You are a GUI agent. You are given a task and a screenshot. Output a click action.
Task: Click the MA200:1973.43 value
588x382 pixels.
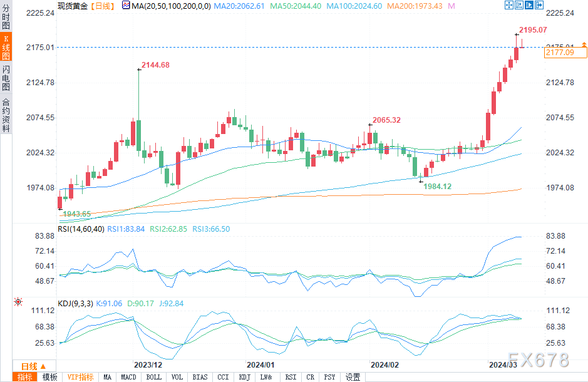(415, 6)
